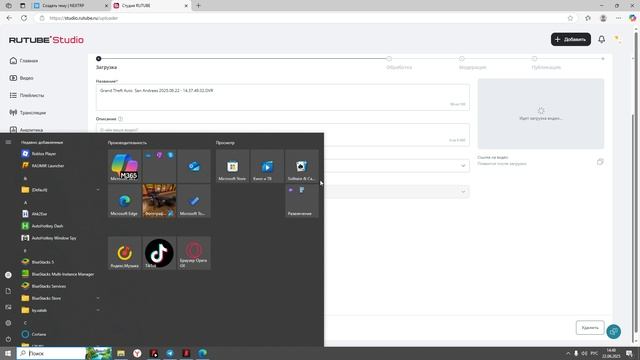Expand the BlueStacks Store folder

click(59, 298)
